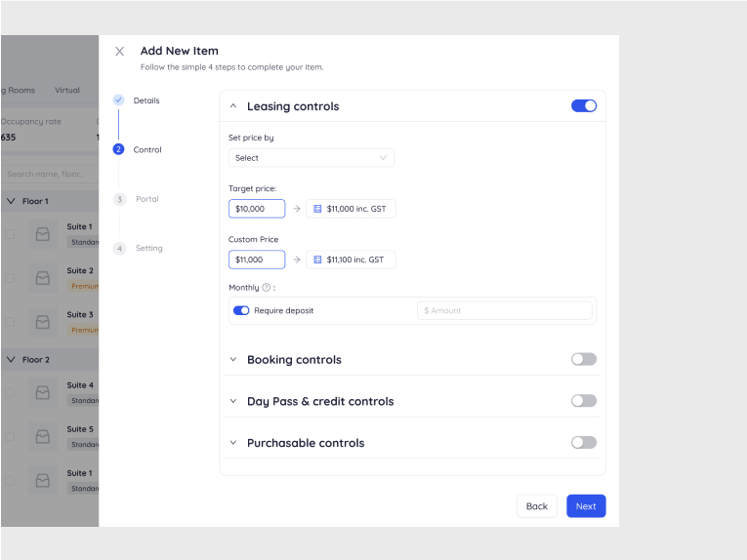Image resolution: width=747 pixels, height=560 pixels.
Task: Select the Suite 4 row name
Action: point(80,385)
